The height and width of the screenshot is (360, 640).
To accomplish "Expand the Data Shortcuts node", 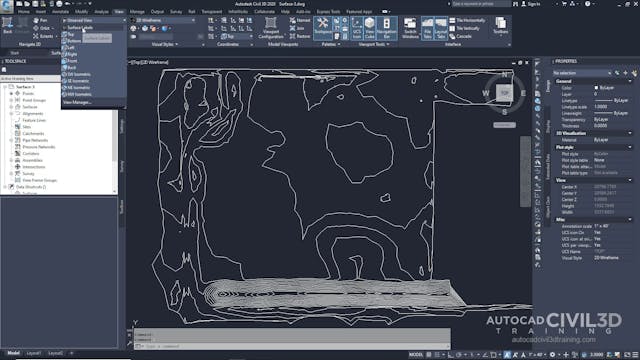I will tap(5, 187).
